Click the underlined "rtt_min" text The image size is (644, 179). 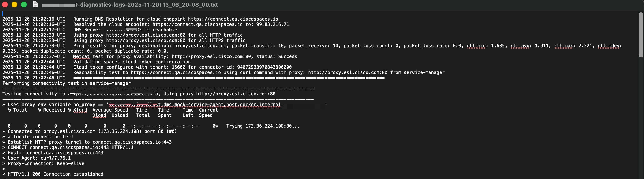[476, 46]
